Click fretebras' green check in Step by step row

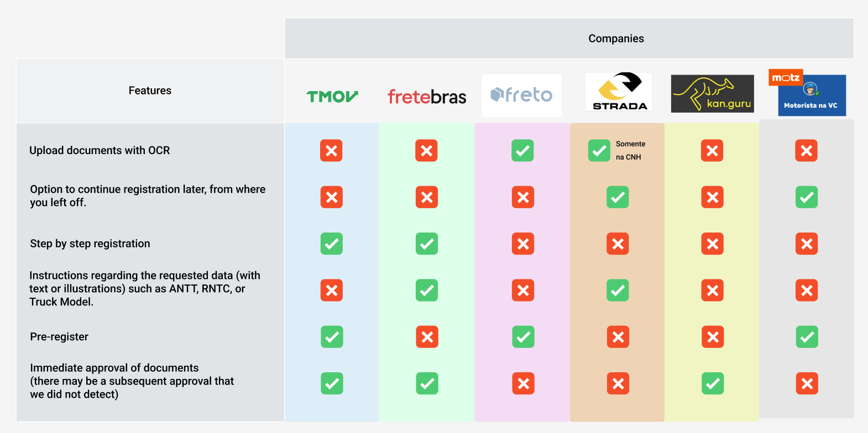[x=427, y=244]
